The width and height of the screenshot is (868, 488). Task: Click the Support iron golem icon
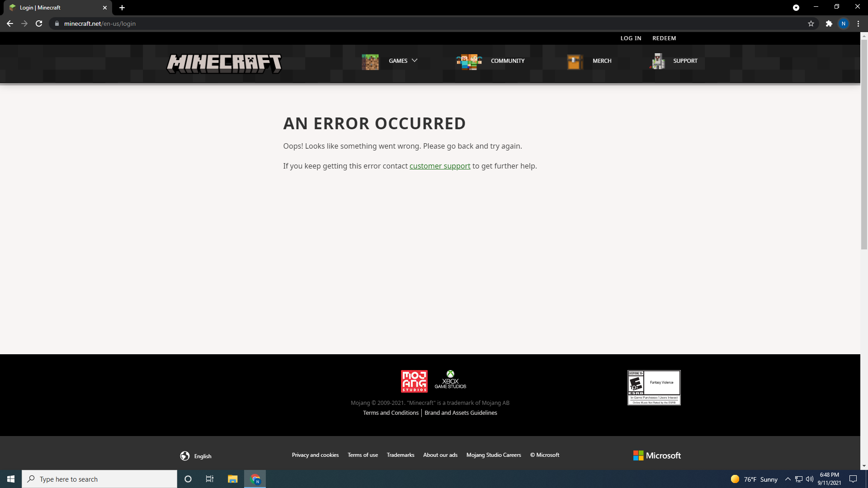pos(658,61)
